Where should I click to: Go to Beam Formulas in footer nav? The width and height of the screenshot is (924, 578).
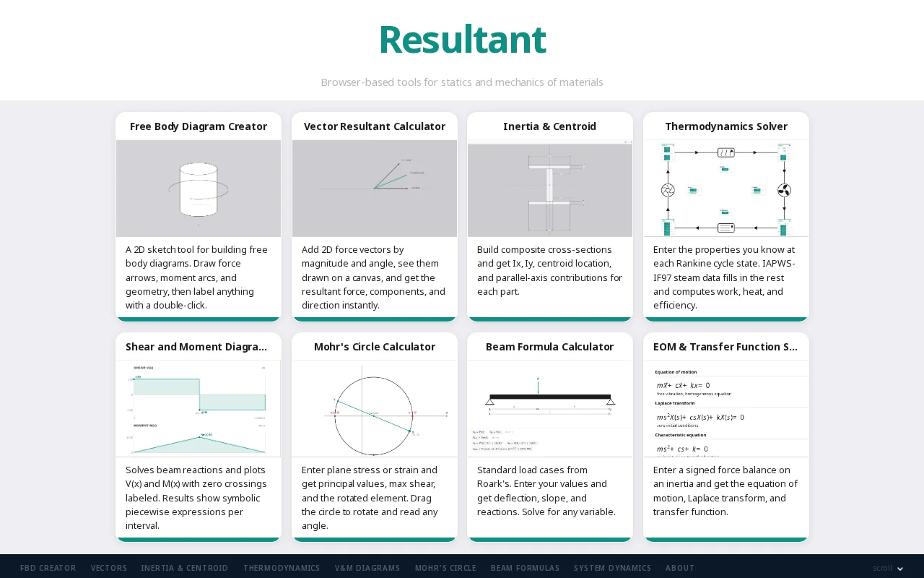pyautogui.click(x=525, y=568)
